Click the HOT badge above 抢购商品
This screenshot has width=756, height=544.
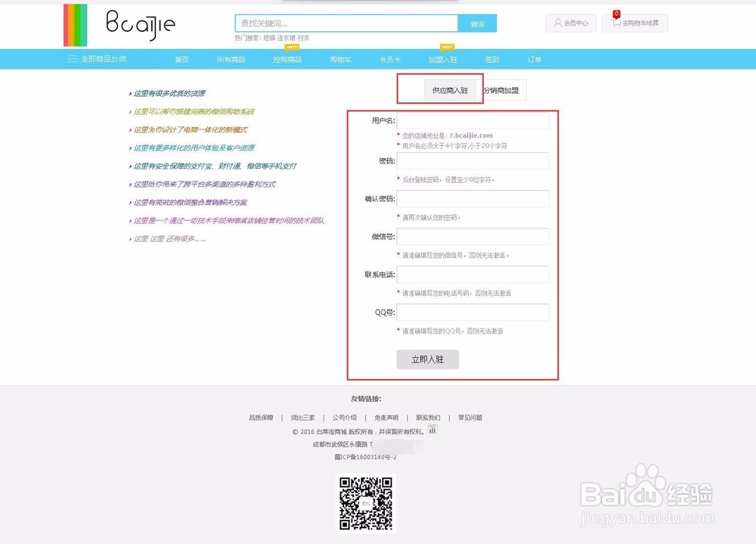tap(292, 47)
